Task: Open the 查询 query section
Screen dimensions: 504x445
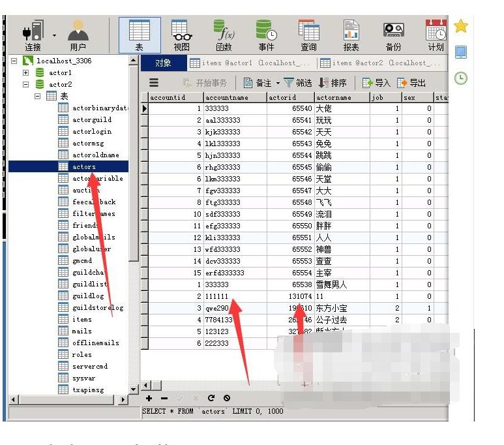Action: pos(308,35)
